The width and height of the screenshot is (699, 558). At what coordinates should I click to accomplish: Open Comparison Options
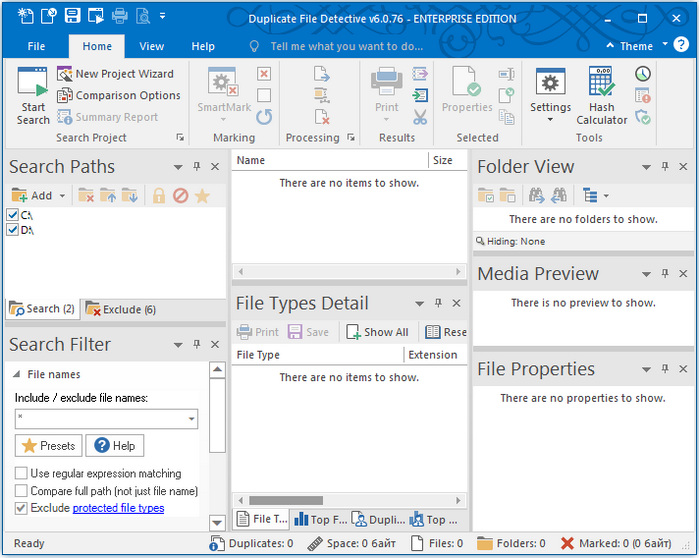(x=118, y=96)
